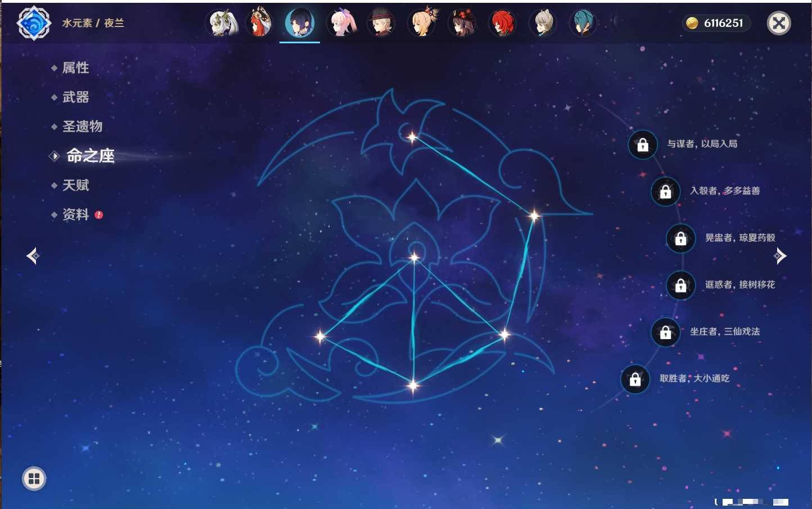
Task: Open the lock icon for 取胜者，大小通吃
Action: [635, 379]
